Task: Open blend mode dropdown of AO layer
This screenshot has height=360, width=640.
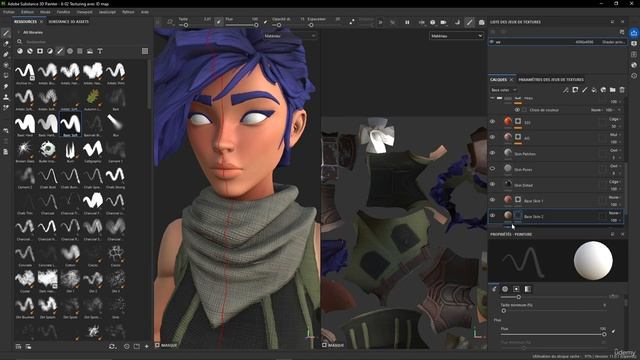Action: click(615, 134)
